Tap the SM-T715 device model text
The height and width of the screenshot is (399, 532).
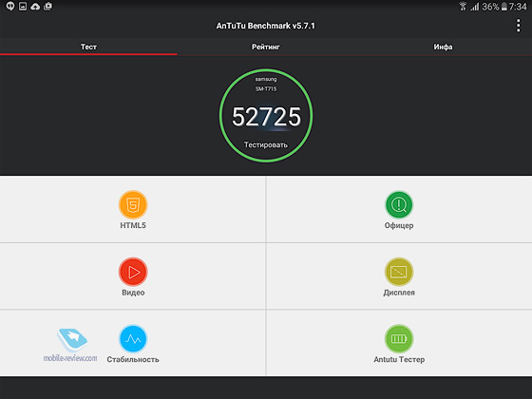pyautogui.click(x=266, y=89)
